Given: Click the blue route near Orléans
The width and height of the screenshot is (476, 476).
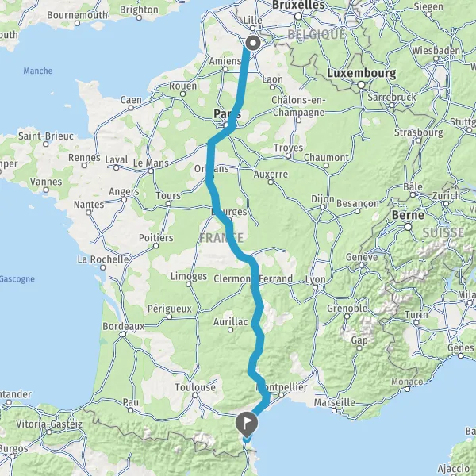Looking at the screenshot, I should 210,170.
